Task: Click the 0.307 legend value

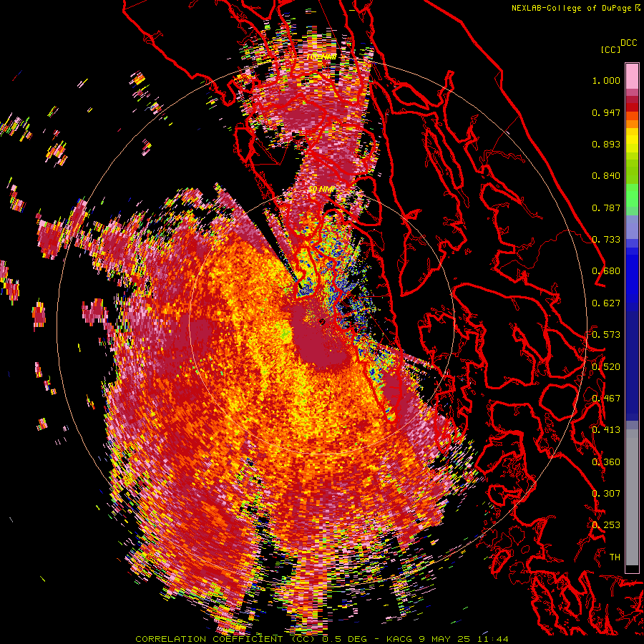Action: pos(606,494)
